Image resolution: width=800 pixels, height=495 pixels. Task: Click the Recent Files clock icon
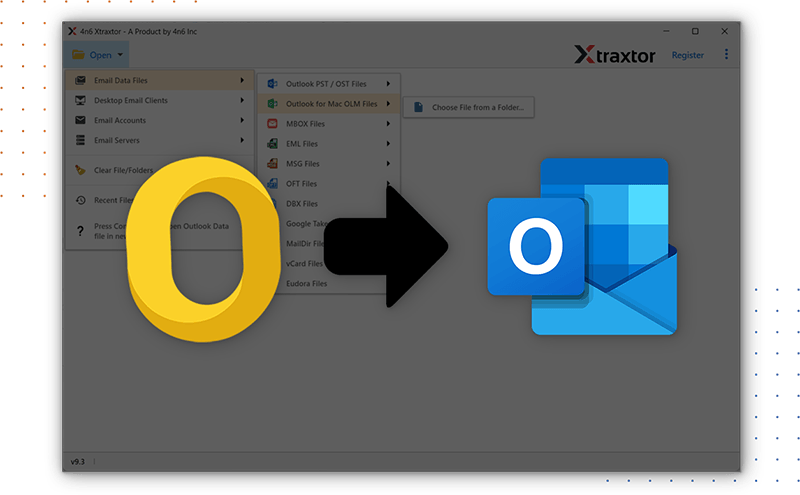(80, 200)
